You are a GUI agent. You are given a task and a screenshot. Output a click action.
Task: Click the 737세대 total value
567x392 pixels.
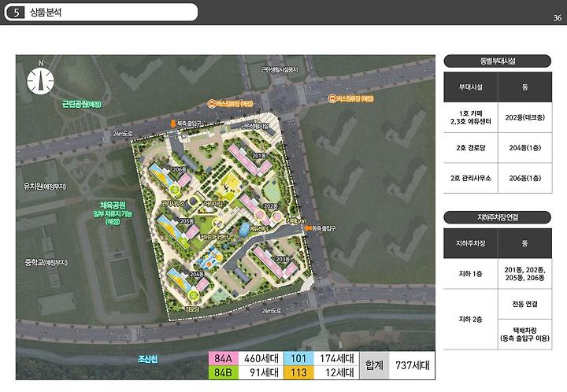[x=413, y=365]
